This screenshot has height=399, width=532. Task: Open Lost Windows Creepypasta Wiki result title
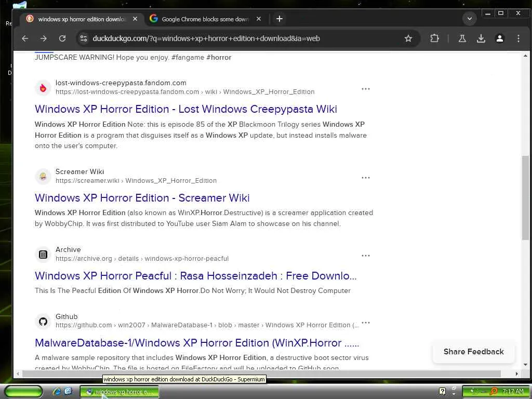coord(186,109)
